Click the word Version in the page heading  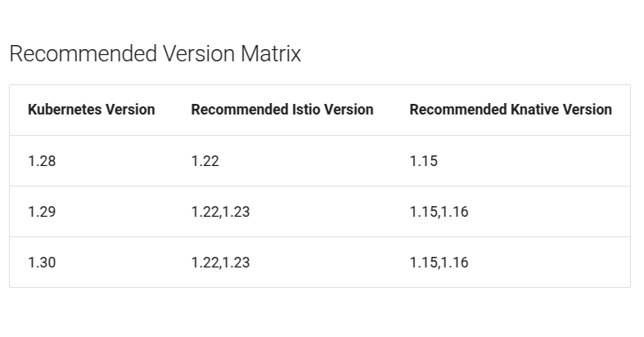[199, 54]
